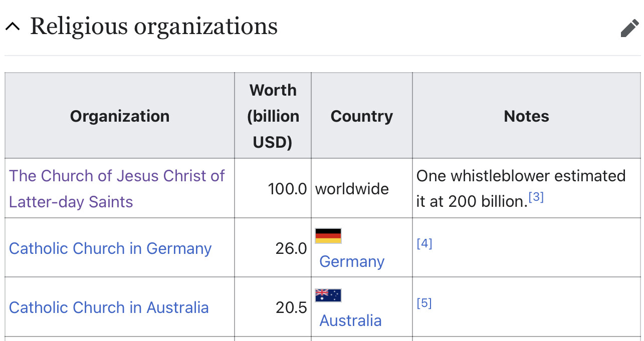Click the Australia country link
This screenshot has height=341, width=644.
350,320
